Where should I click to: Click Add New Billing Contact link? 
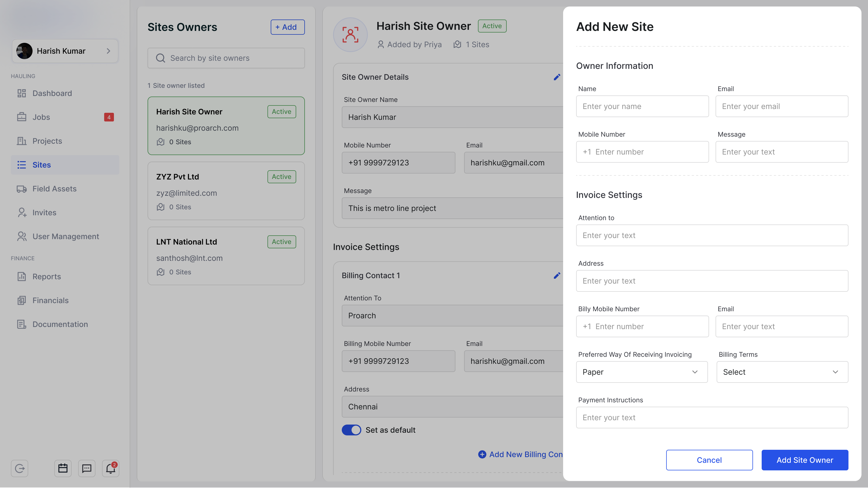tap(521, 454)
